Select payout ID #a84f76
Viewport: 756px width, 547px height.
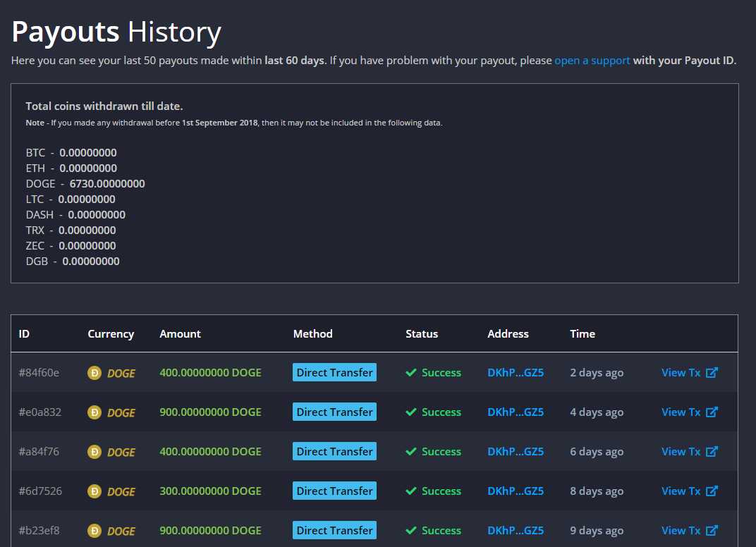39,452
